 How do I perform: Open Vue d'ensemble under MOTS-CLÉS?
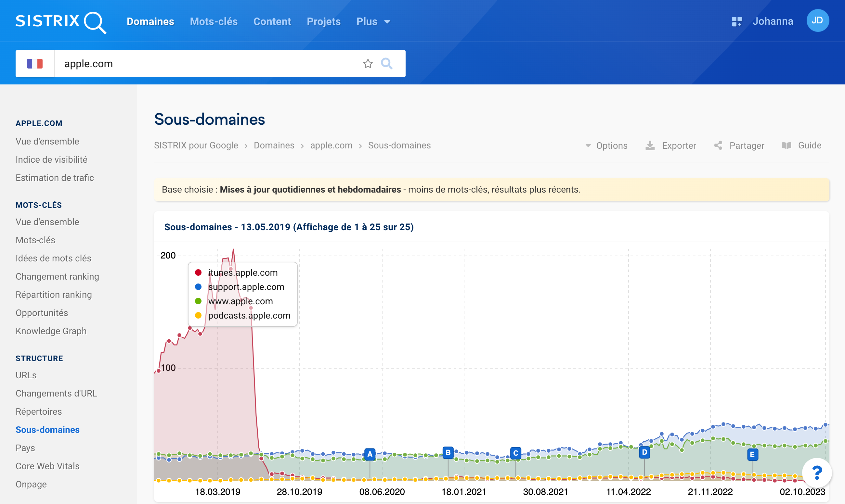pyautogui.click(x=47, y=222)
